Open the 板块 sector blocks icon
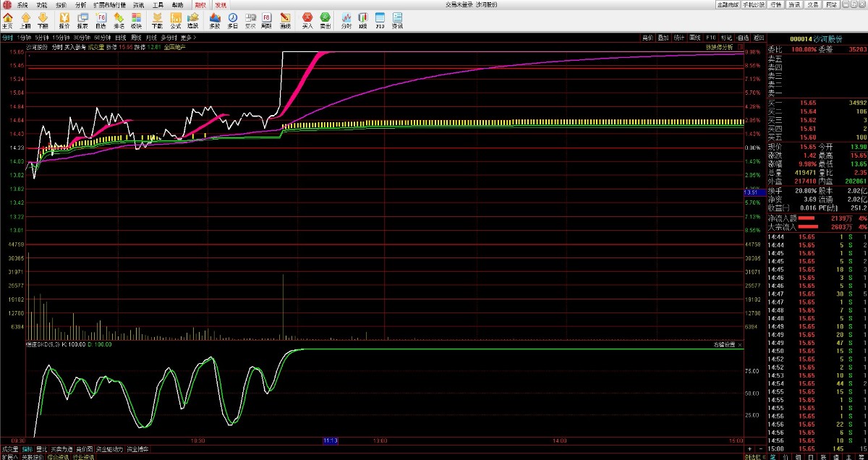This screenshot has width=868, height=460. point(136,20)
